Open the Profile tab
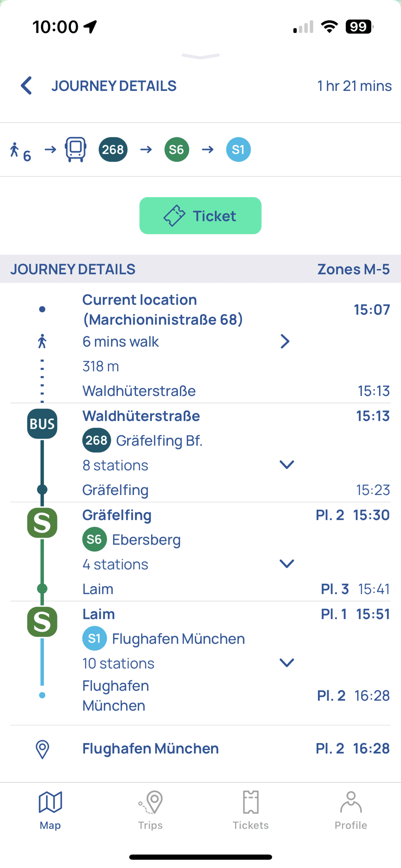This screenshot has height=868, width=401. click(x=351, y=810)
